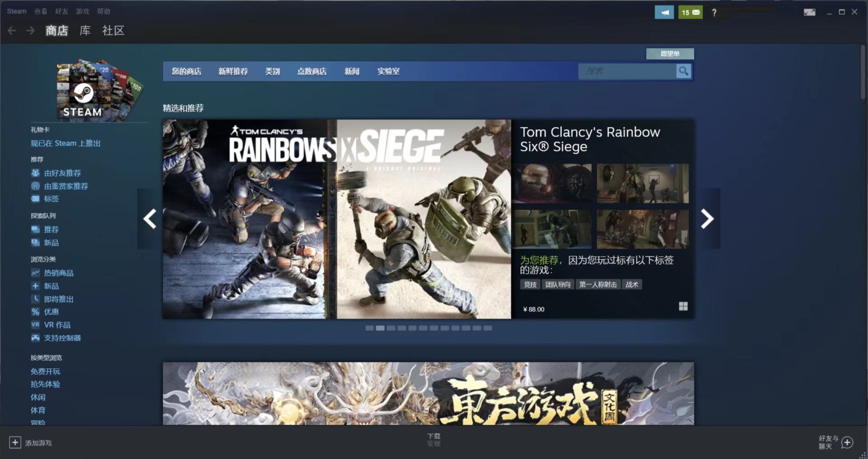Open the 新鲜推荐 dropdown menu

coord(233,71)
